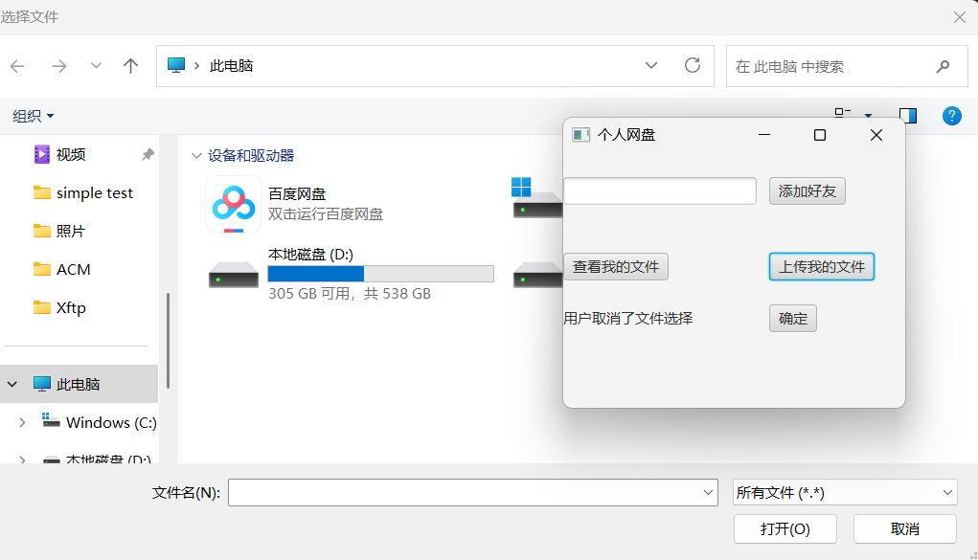
Task: Expand the Windows (C:) tree node
Action: point(23,422)
